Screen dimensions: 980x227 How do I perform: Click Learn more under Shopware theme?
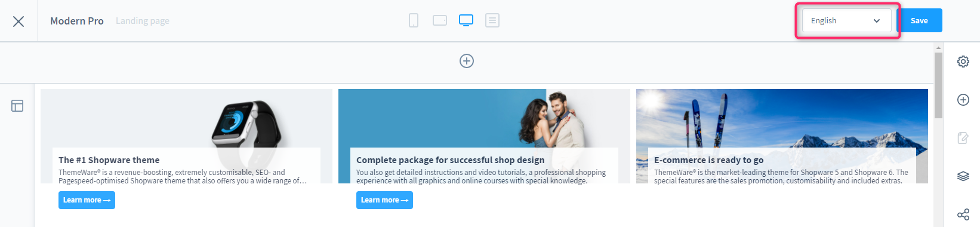pyautogui.click(x=87, y=200)
